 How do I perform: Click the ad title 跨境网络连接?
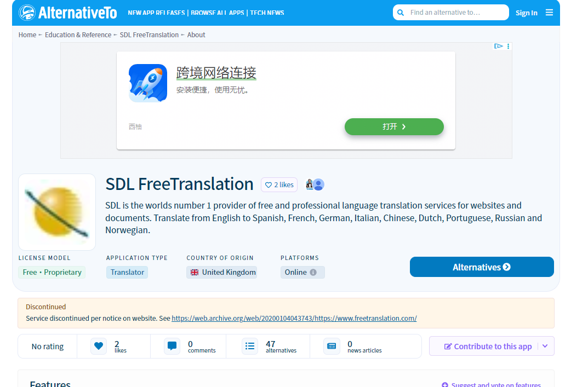coord(216,73)
